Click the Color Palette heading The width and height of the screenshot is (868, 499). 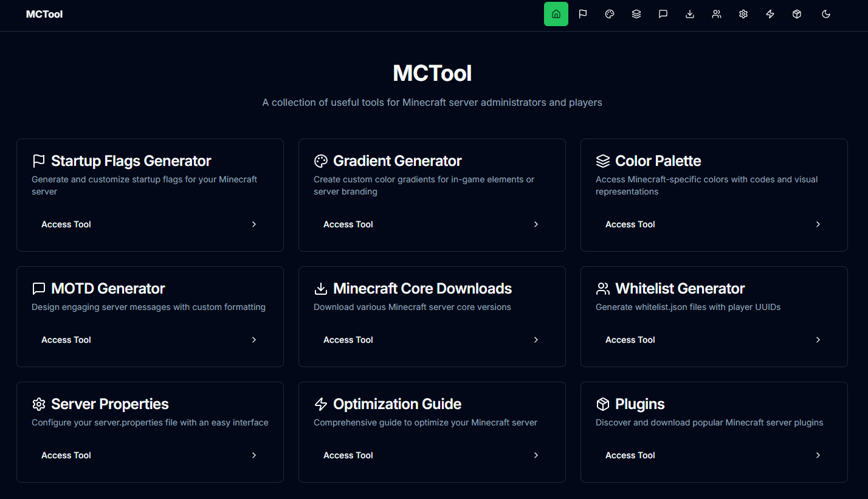coord(658,161)
